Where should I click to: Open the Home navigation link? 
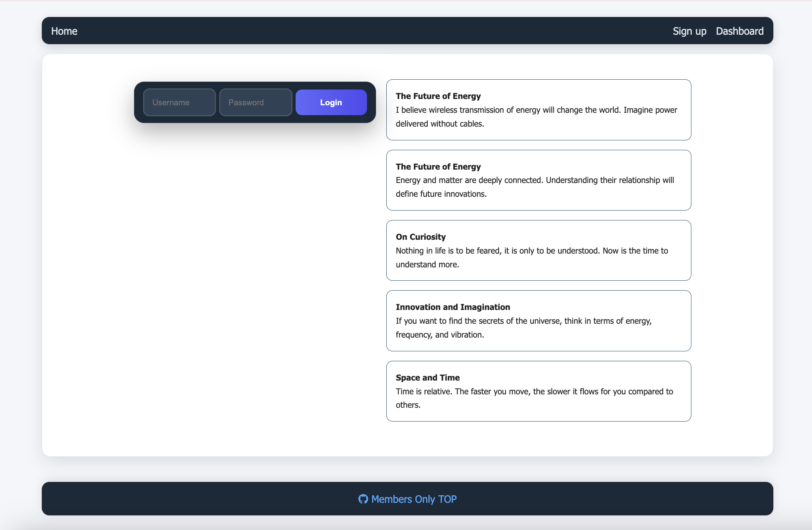(64, 31)
